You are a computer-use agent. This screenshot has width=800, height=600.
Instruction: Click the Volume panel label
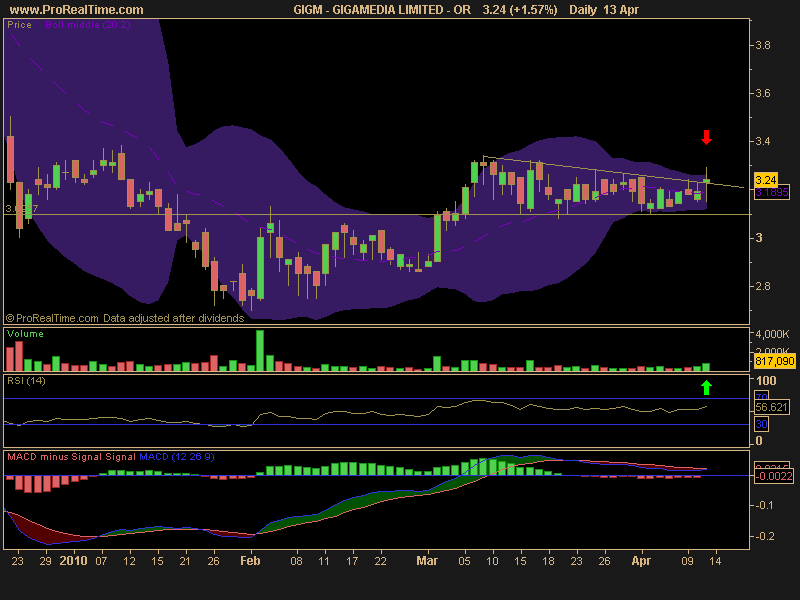coord(25,334)
